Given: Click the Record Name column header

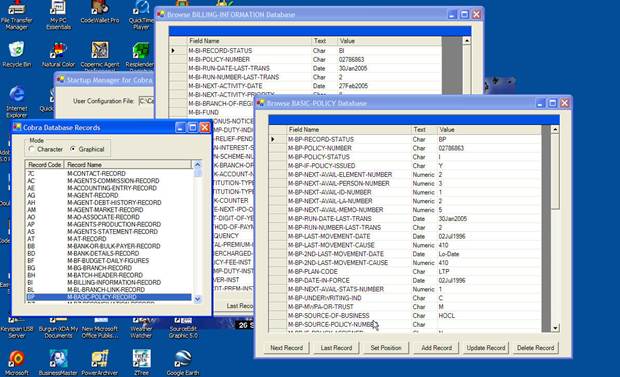Looking at the screenshot, I should point(128,165).
